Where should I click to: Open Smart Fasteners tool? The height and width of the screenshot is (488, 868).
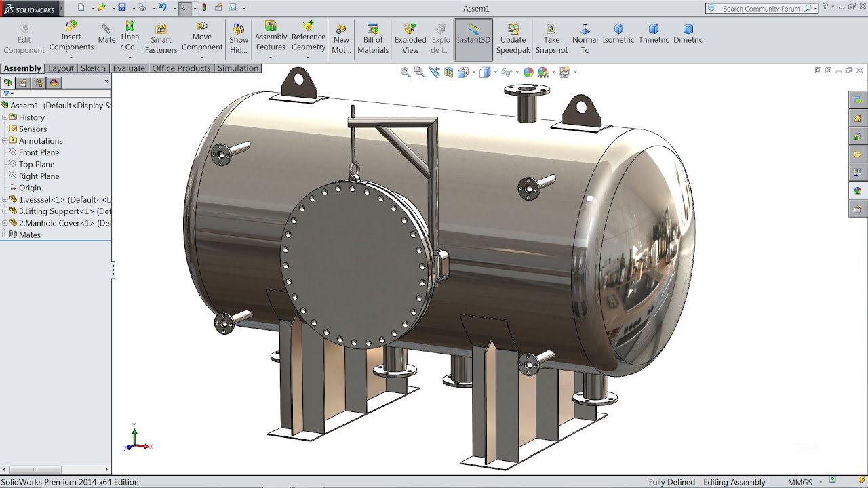pyautogui.click(x=161, y=39)
